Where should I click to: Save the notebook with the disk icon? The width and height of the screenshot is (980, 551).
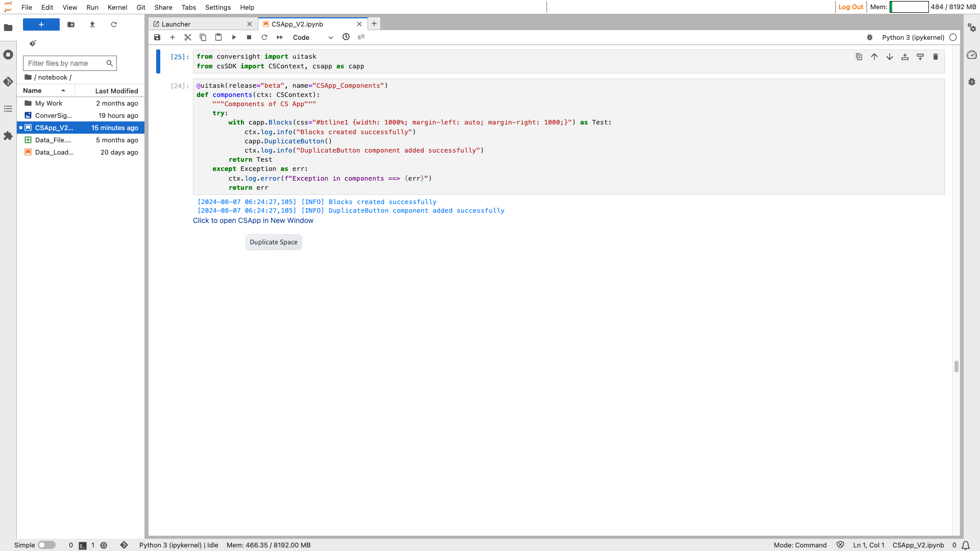tap(157, 37)
